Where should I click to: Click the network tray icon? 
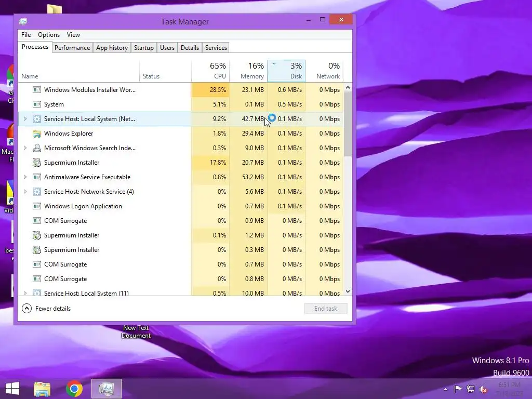click(x=471, y=389)
